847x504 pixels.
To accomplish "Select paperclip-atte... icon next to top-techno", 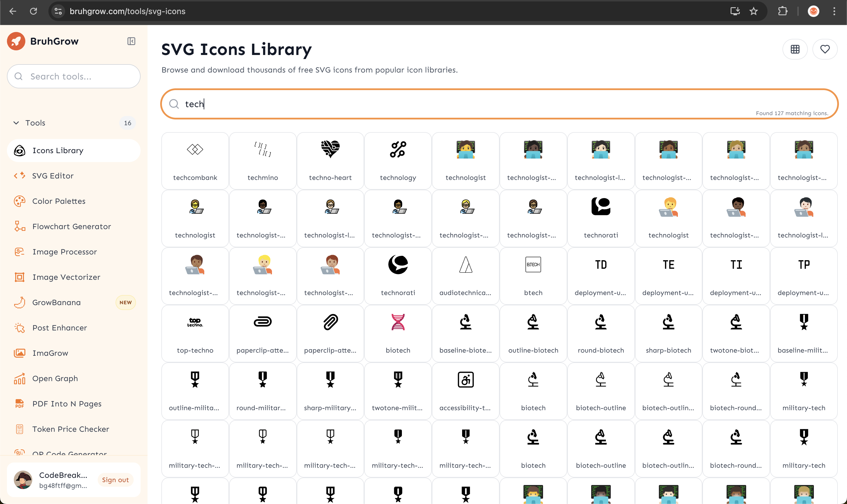I will coord(263,334).
